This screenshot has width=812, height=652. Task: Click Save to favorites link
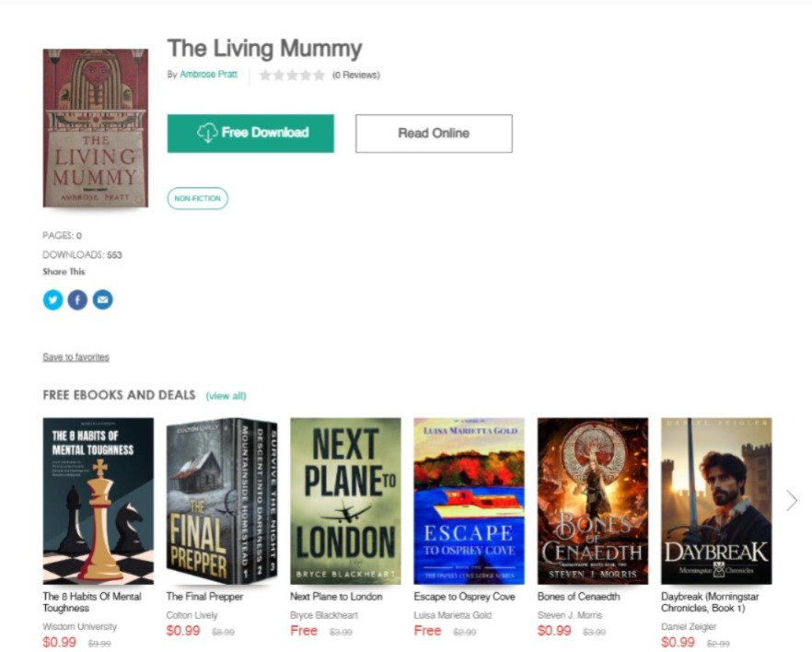click(x=75, y=356)
